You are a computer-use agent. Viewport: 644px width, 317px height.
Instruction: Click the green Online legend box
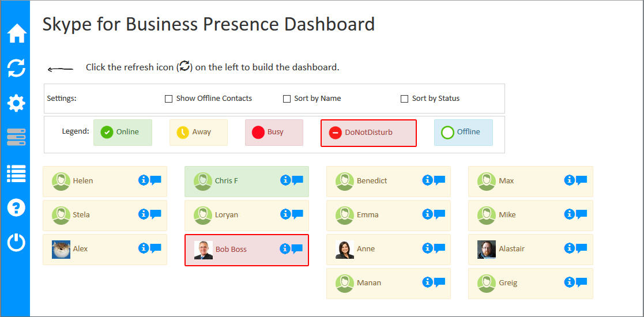tap(122, 132)
